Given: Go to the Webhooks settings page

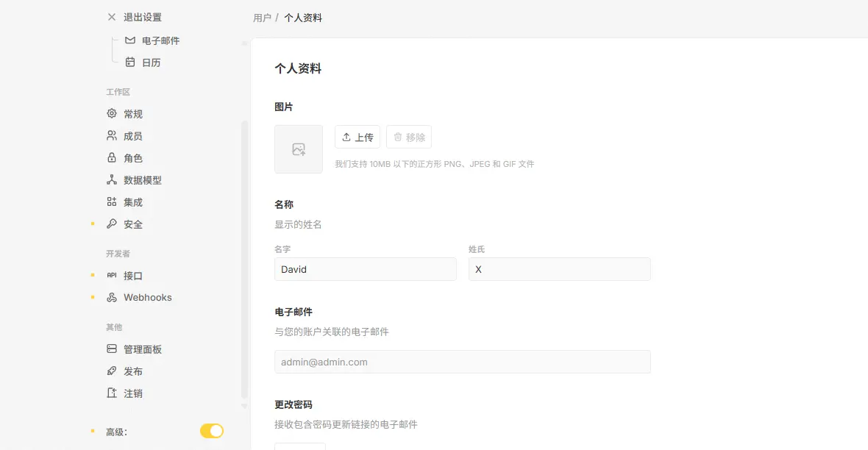Looking at the screenshot, I should [147, 298].
